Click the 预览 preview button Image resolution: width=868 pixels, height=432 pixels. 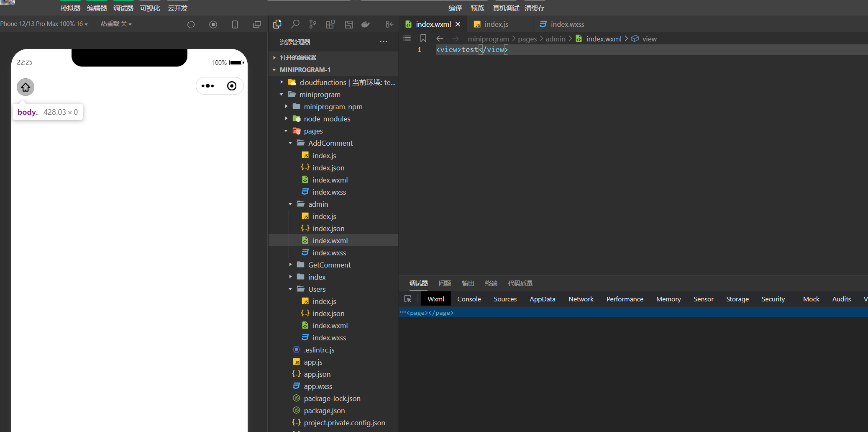pos(477,8)
